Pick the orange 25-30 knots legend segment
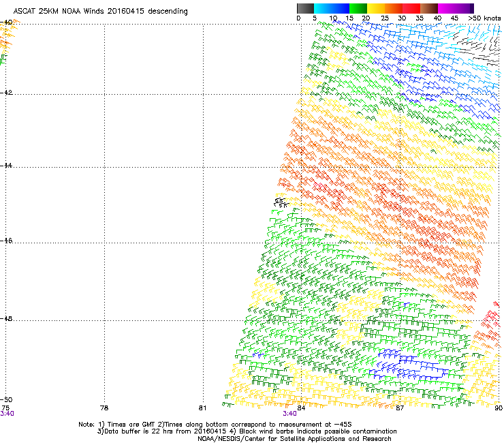This screenshot has width=504, height=443. coord(394,8)
